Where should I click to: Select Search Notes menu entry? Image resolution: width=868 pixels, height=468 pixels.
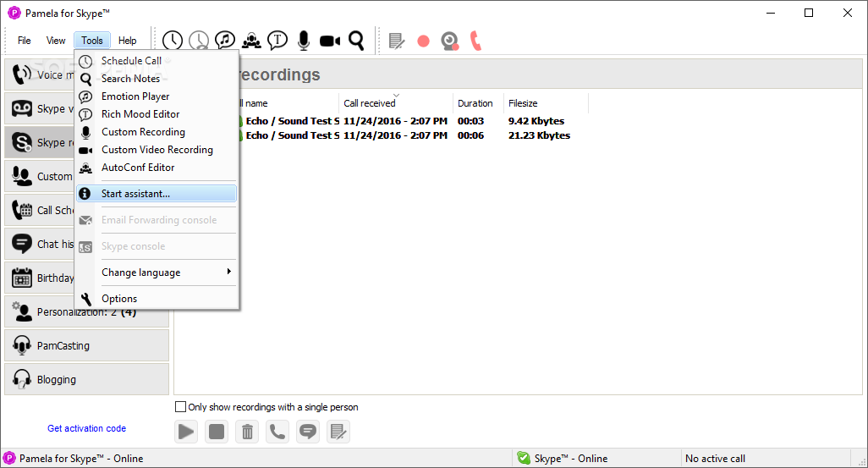tap(157, 79)
